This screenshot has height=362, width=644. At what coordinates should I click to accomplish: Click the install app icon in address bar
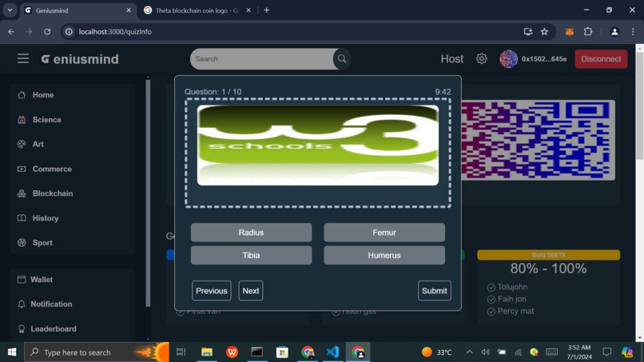(528, 32)
